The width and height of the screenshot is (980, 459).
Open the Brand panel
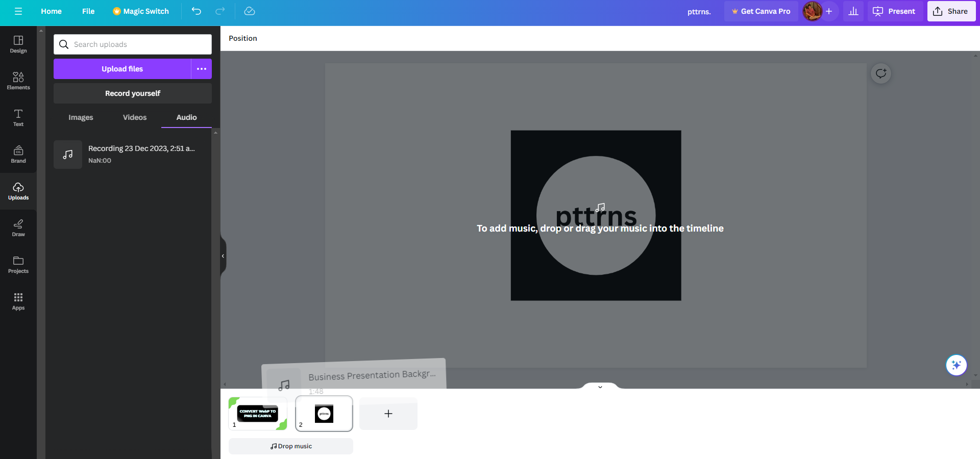18,155
